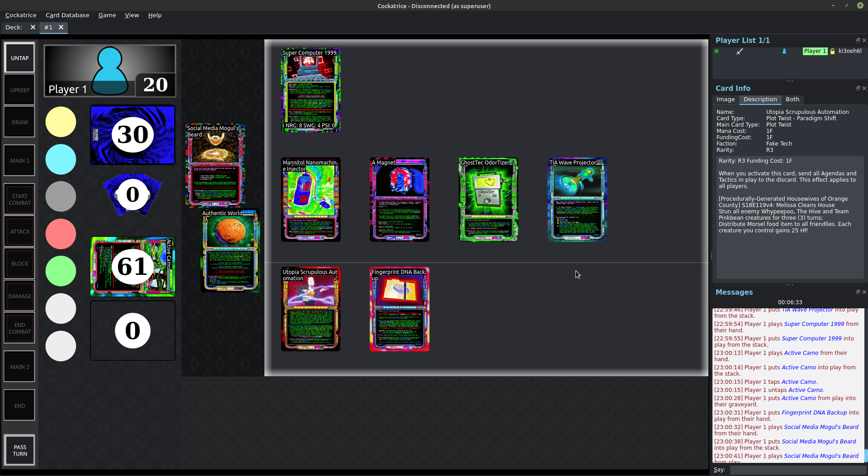Close the Player List panel
Image resolution: width=868 pixels, height=476 pixels.
click(x=864, y=40)
